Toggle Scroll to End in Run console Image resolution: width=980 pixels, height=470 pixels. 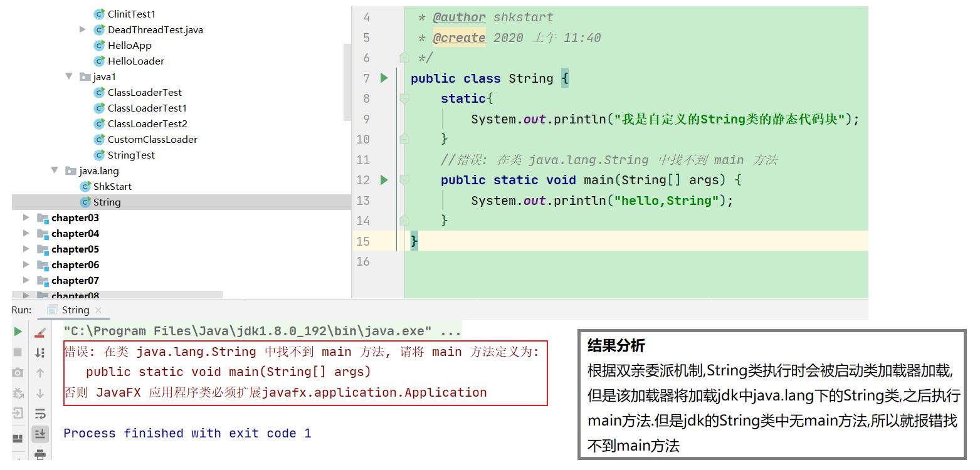point(40,433)
